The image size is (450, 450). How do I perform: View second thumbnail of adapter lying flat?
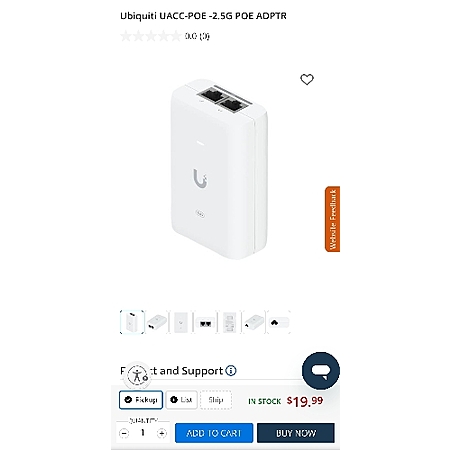[157, 322]
